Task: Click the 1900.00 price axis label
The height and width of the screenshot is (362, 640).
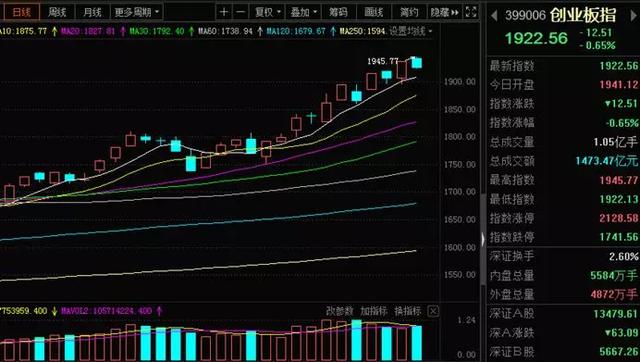Action: tap(460, 82)
